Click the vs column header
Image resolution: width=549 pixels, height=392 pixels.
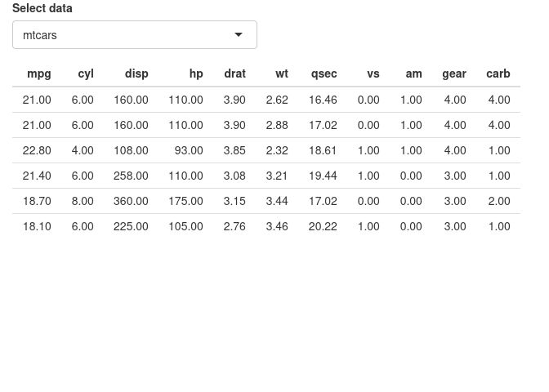tap(373, 73)
